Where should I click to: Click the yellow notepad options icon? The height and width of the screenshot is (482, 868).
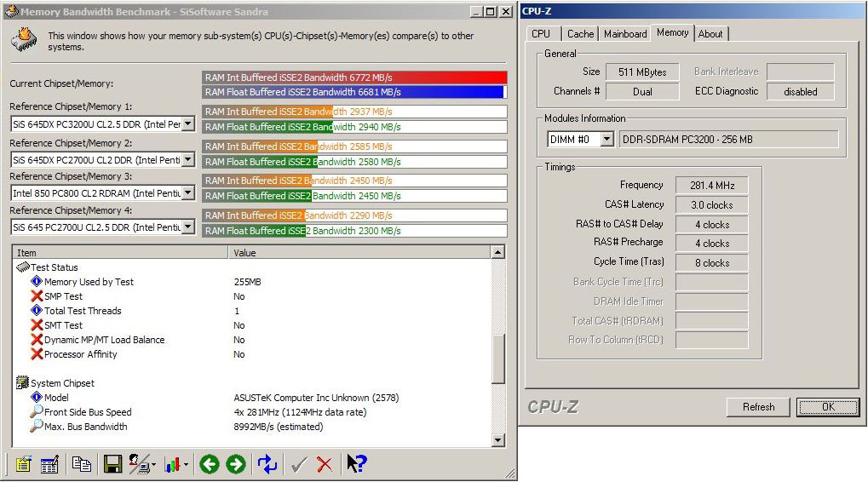pos(23,464)
